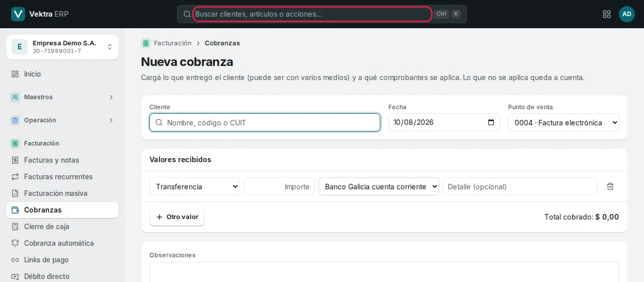Open Cierre de caja menu item
Image resolution: width=644 pixels, height=282 pixels.
[62, 227]
